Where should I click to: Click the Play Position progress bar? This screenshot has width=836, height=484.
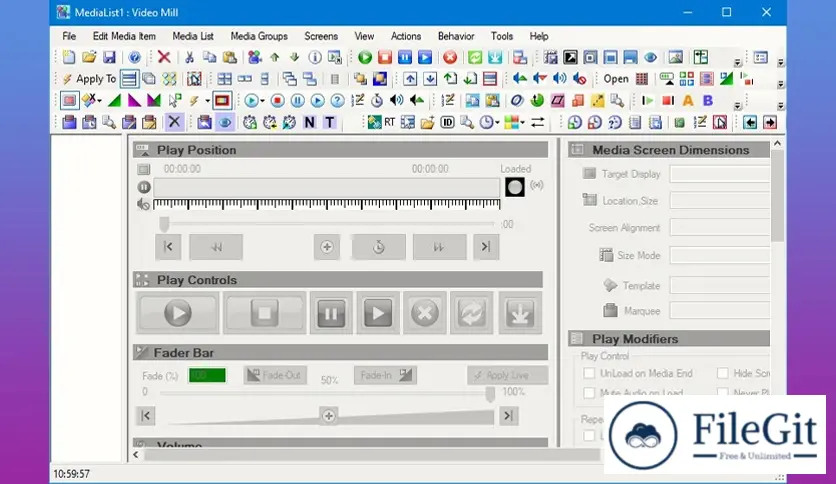click(x=326, y=188)
